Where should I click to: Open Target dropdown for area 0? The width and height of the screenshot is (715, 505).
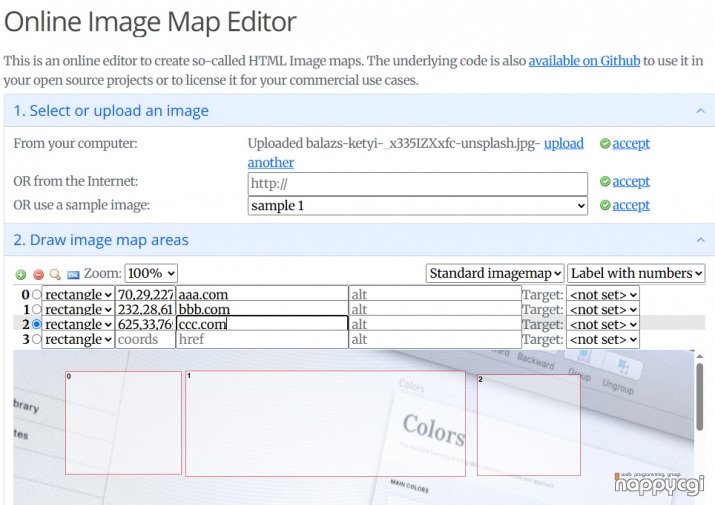pos(603,294)
